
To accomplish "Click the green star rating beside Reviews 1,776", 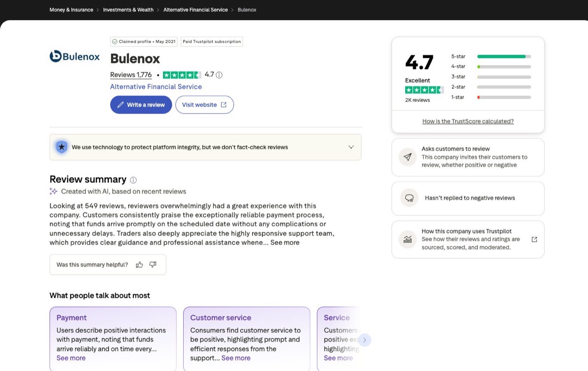I will pyautogui.click(x=182, y=75).
